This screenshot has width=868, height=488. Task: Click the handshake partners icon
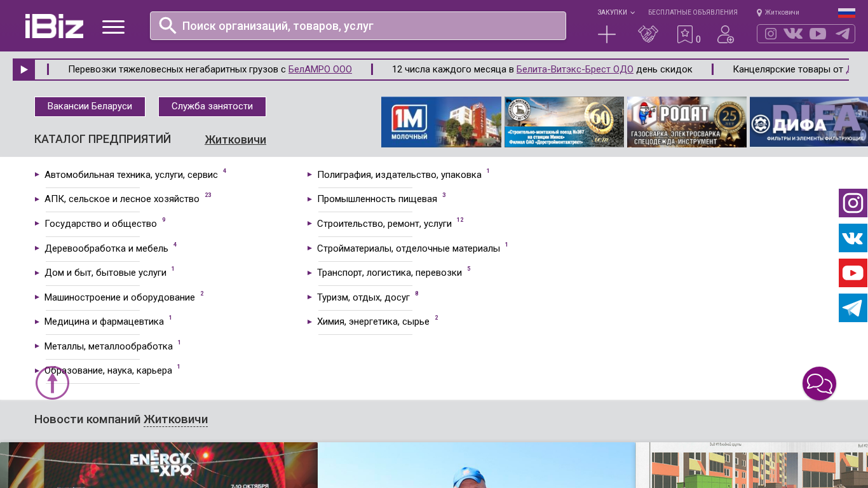[x=648, y=34]
